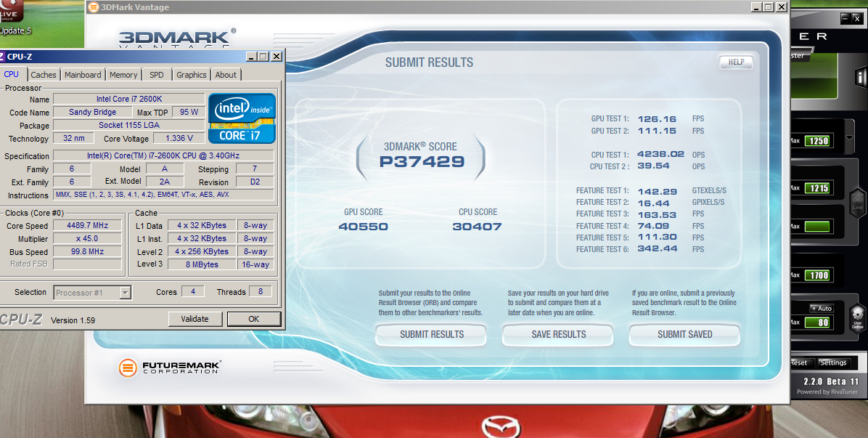This screenshot has width=868, height=438.
Task: Click the empty Rated FSB field
Action: (x=88, y=264)
